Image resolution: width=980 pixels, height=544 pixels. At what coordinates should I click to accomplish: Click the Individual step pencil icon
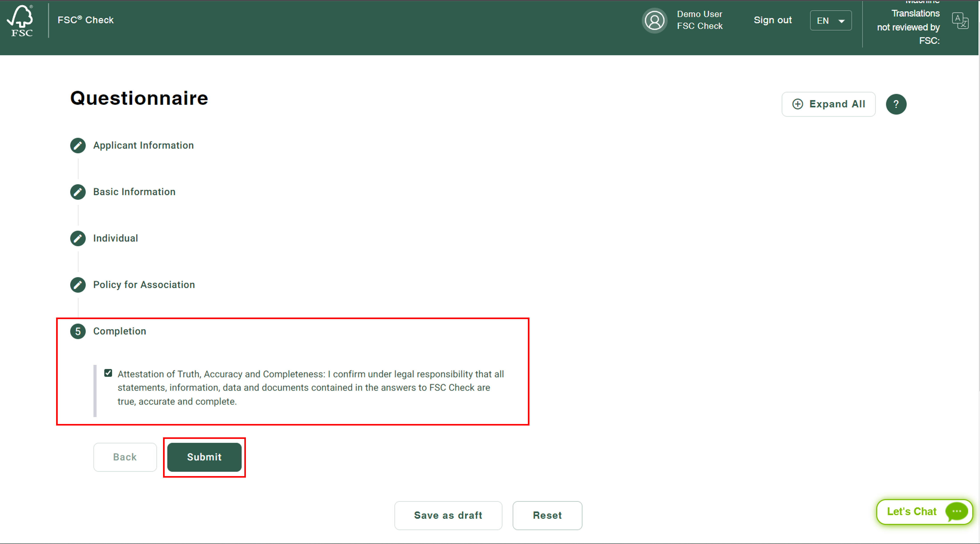[x=78, y=238]
